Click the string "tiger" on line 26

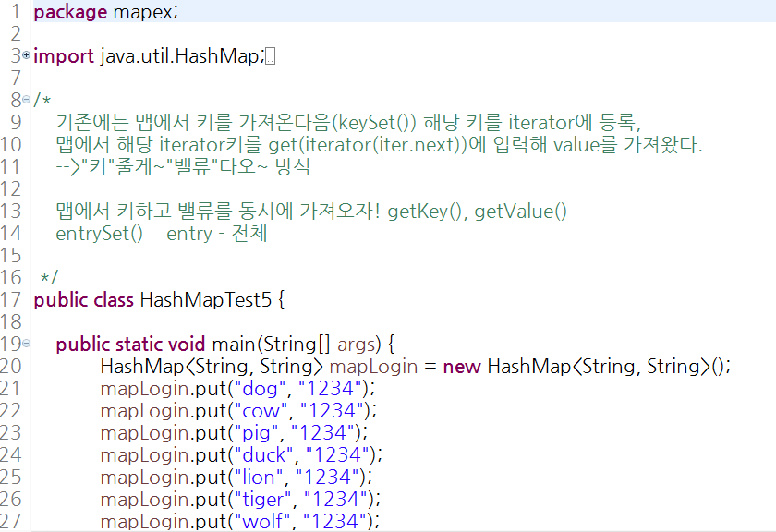(264, 499)
